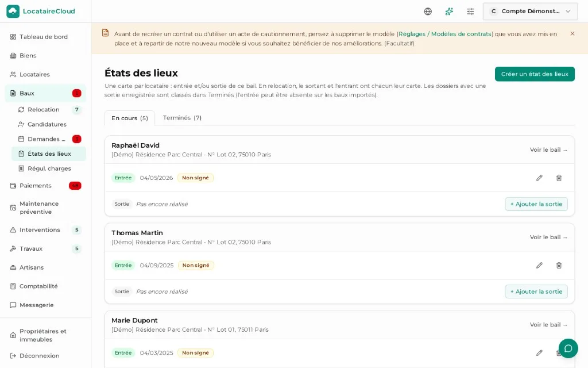Screen dimensions: 588x368
Task: Open the Artisans page
Action: click(45, 267)
